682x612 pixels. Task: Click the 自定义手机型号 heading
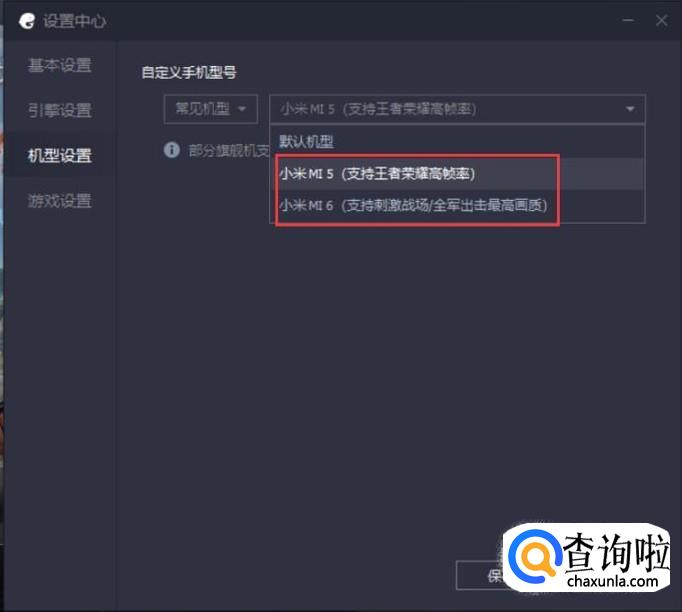pyautogui.click(x=189, y=72)
